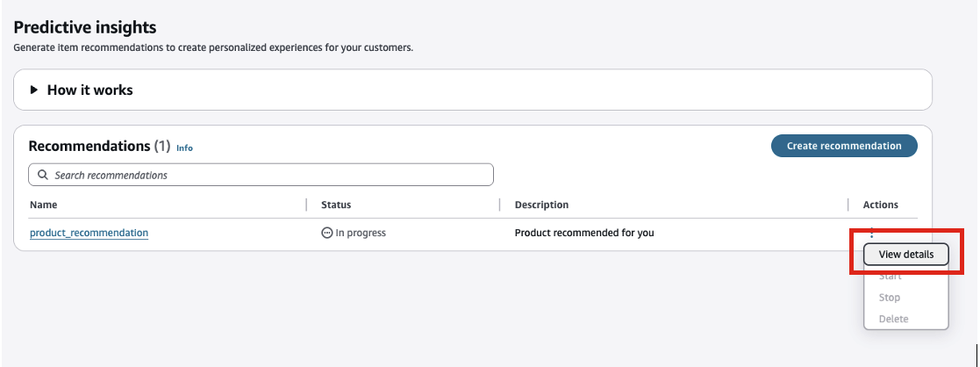Viewport: 980px width, 367px height.
Task: Click the Actions column header
Action: pyautogui.click(x=880, y=205)
